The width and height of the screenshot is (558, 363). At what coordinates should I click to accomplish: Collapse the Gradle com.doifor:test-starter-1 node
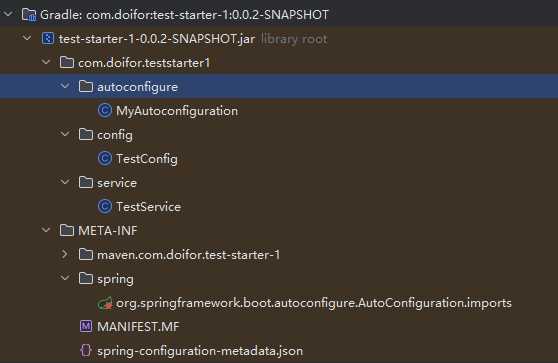pos(8,14)
